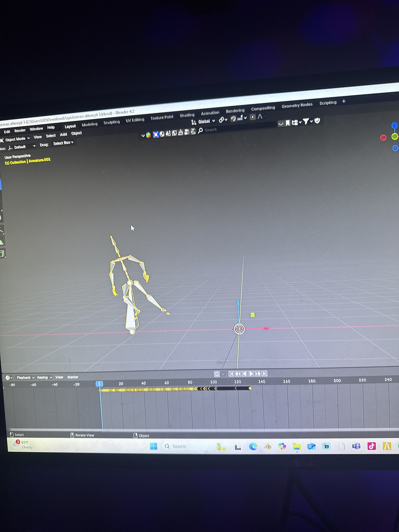Open Outlook from the taskbar
Image resolution: width=399 pixels, height=532 pixels.
coord(311,447)
